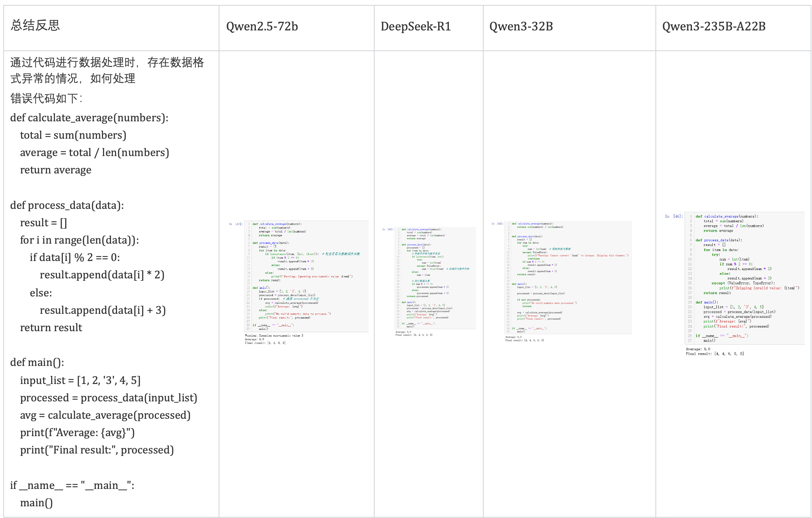Image resolution: width=812 pixels, height=518 pixels.
Task: Click the Qwen3-32B column header
Action: (521, 26)
